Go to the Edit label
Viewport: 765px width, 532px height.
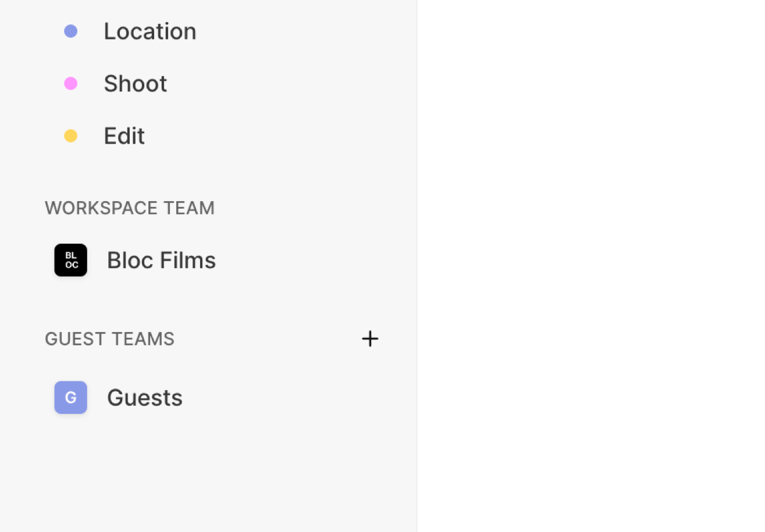tap(124, 136)
